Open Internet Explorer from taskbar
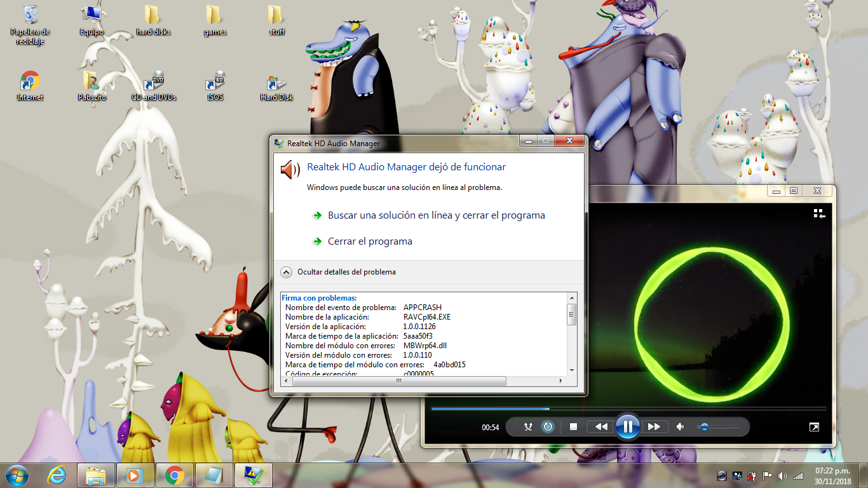This screenshot has height=488, width=868. point(57,475)
